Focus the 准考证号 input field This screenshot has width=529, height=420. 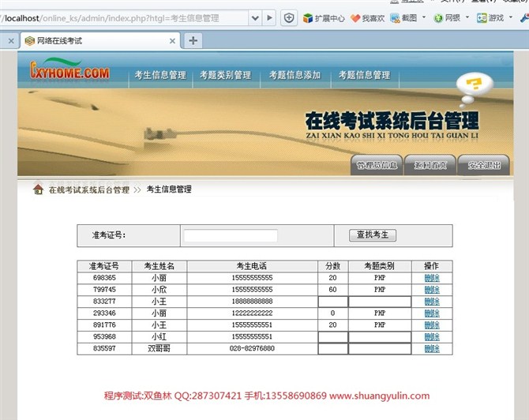coord(231,235)
